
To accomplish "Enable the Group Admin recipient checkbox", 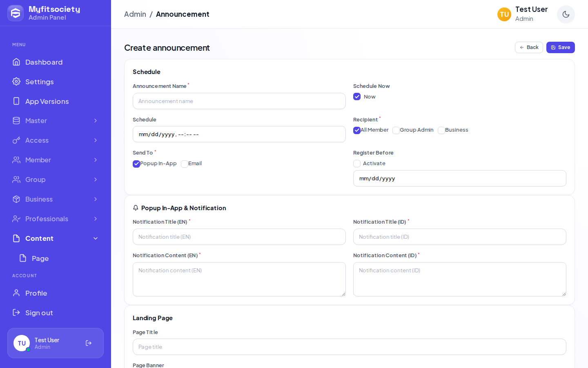I will [396, 130].
